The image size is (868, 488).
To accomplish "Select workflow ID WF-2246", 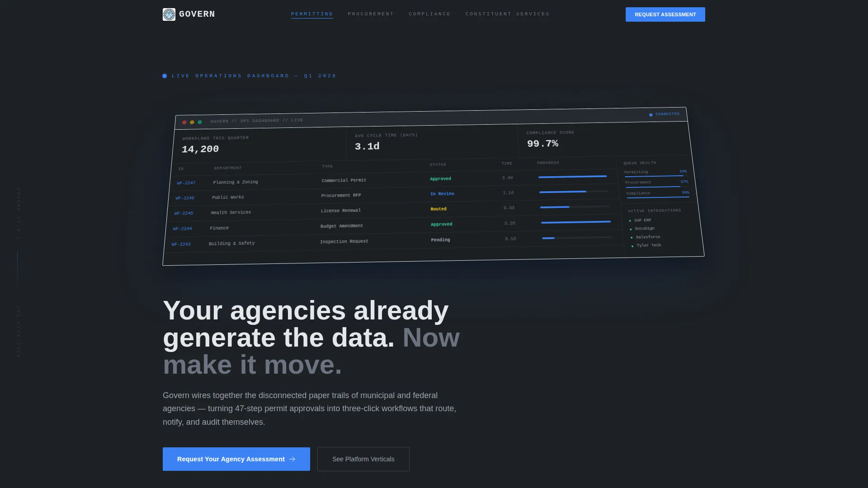I will [185, 198].
